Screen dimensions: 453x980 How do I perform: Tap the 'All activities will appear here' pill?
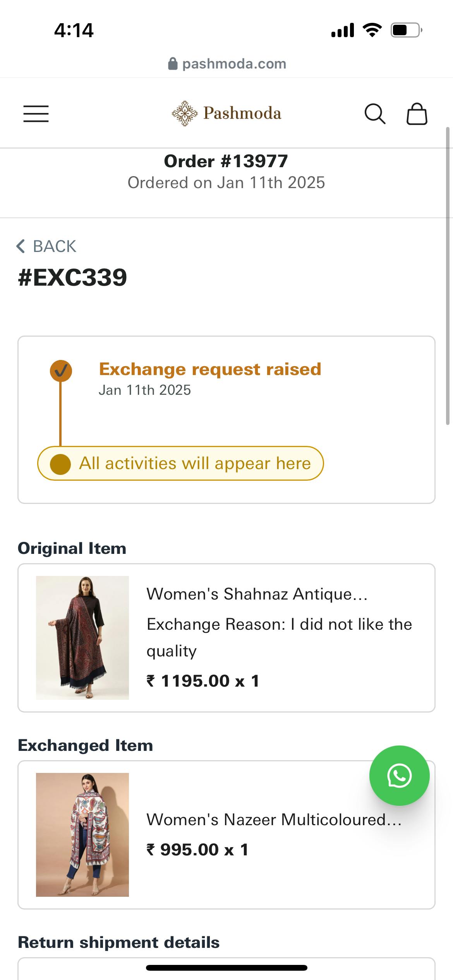[180, 463]
